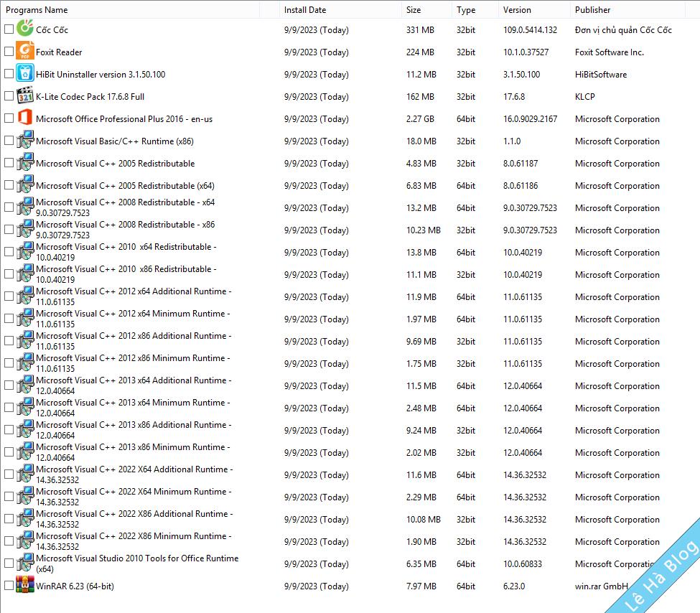The image size is (700, 613).
Task: Select the 'Cốc Cốc' program name
Action: 52,30
